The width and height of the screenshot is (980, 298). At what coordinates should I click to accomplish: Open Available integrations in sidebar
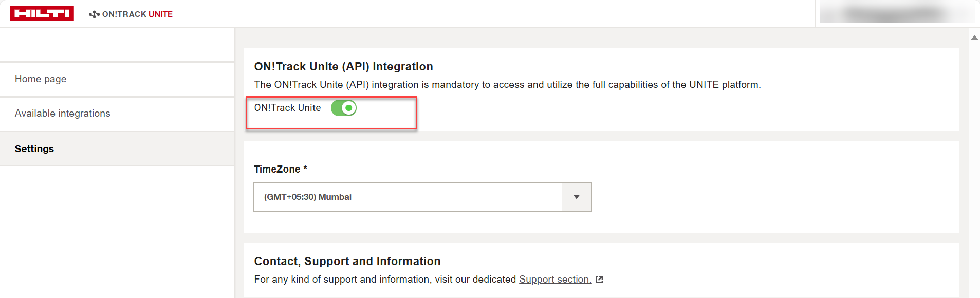tap(63, 114)
